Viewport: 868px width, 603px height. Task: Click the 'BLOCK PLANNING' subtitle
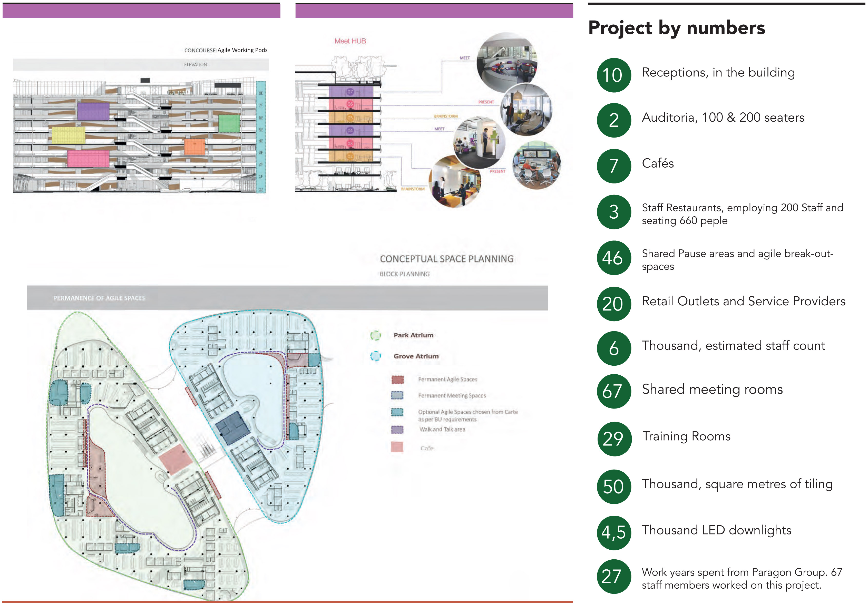[x=404, y=274]
